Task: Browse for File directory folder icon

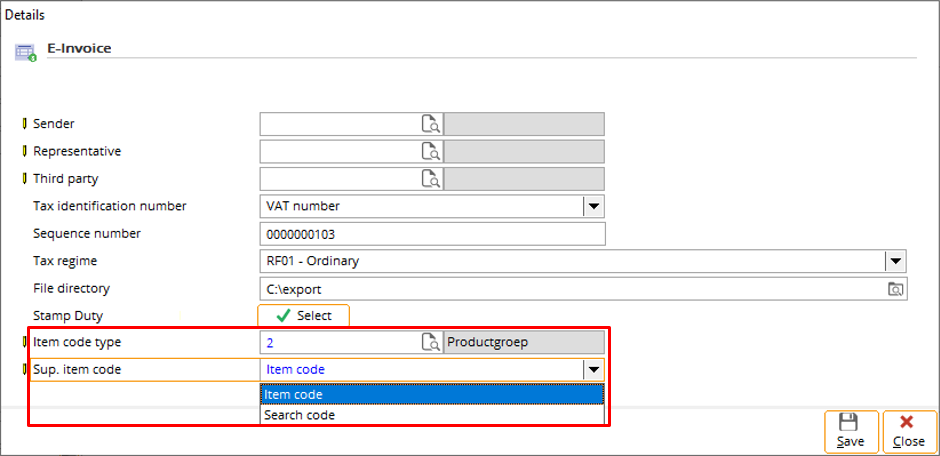Action: point(895,289)
